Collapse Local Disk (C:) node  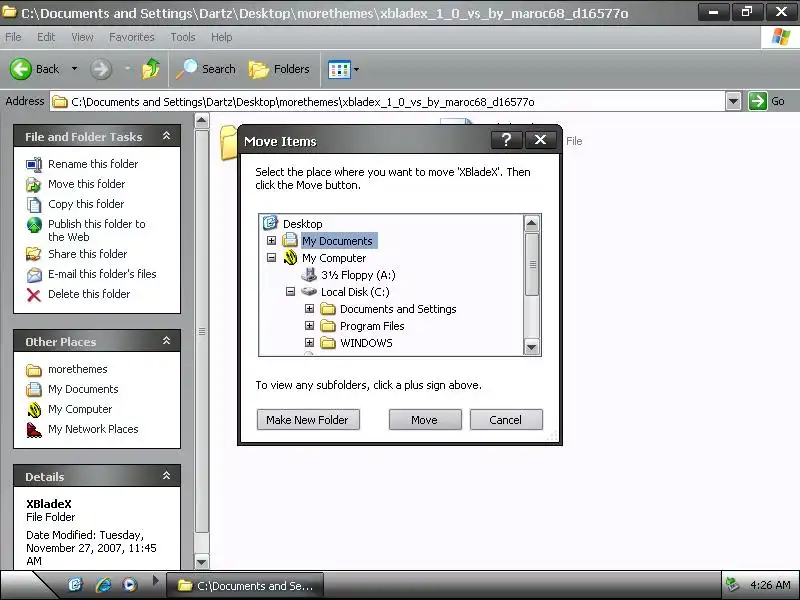click(x=290, y=292)
